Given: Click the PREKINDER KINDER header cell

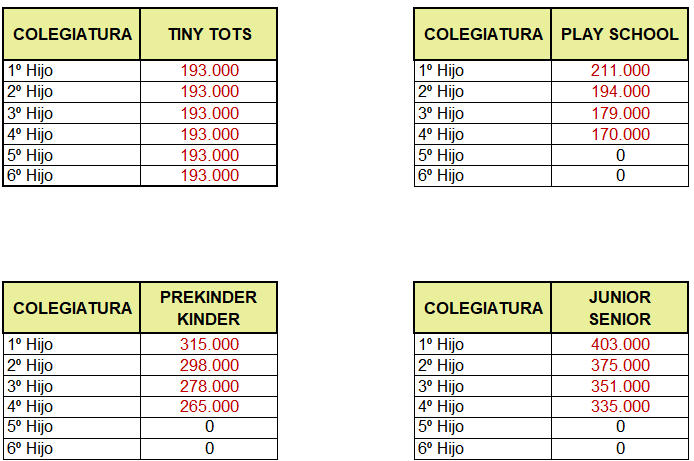Looking at the screenshot, I should (209, 308).
